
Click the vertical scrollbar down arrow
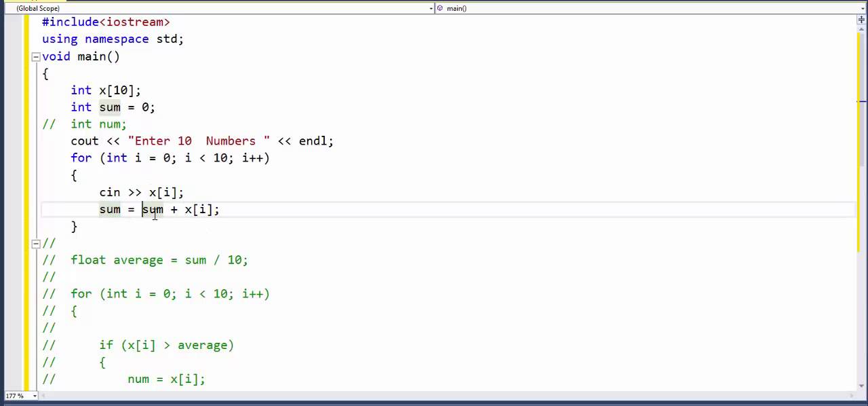[861, 386]
